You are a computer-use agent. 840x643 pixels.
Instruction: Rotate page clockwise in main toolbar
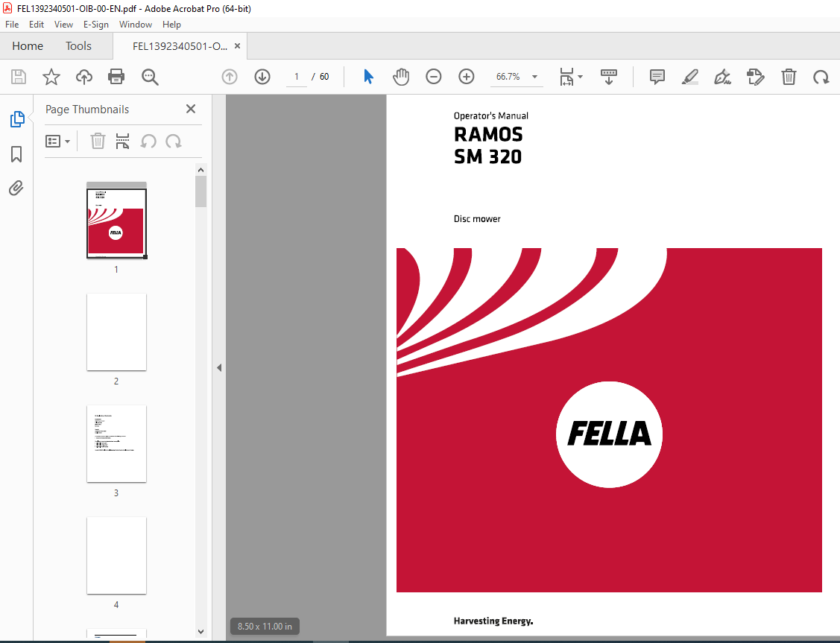pos(821,77)
